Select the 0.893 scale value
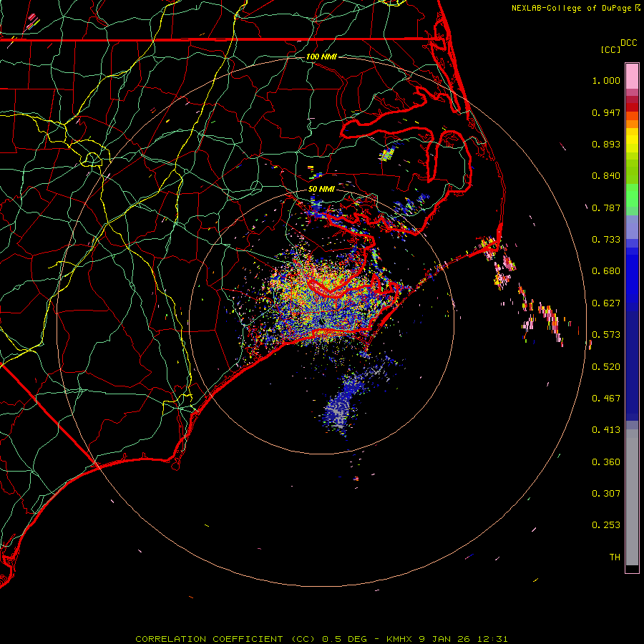Screen dimensions: 644x644 coord(606,144)
